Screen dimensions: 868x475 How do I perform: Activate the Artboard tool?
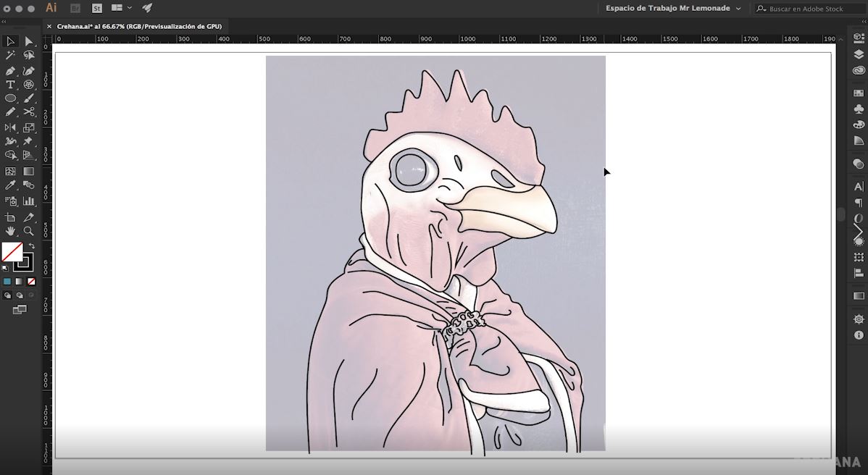click(10, 217)
